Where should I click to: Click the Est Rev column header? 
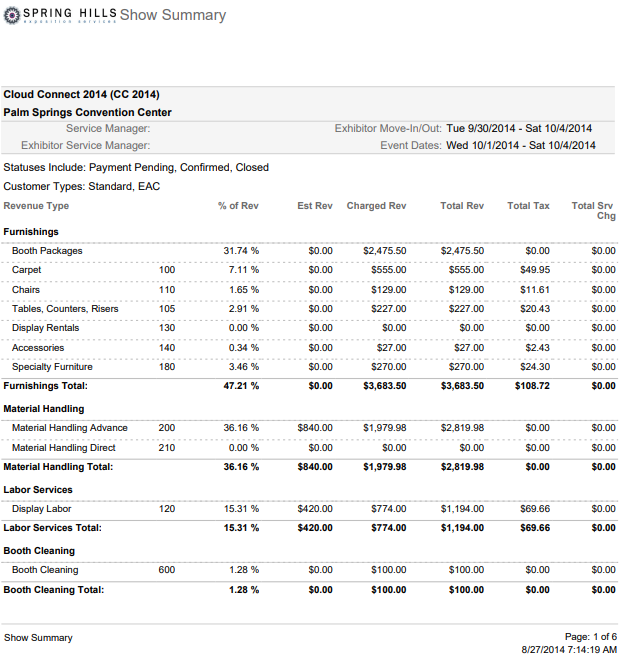click(314, 206)
